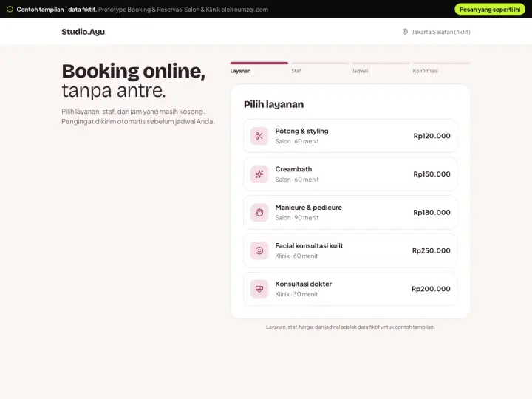Image resolution: width=532 pixels, height=399 pixels.
Task: Open the Layanan step tab
Action: [240, 71]
